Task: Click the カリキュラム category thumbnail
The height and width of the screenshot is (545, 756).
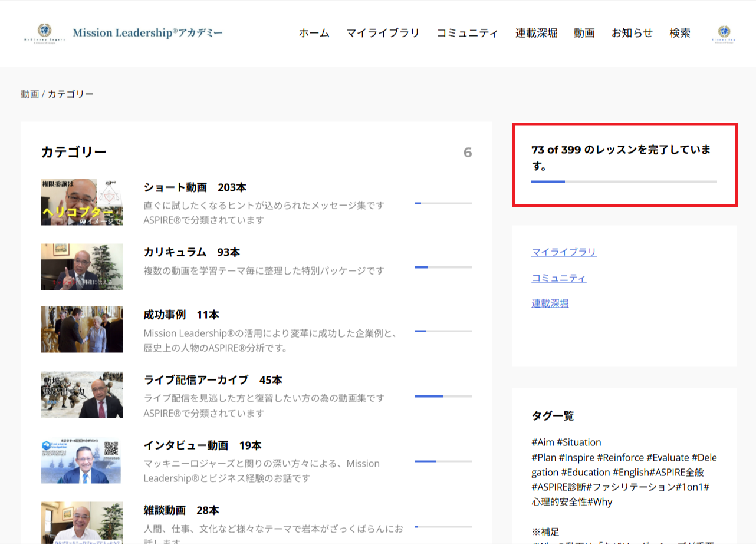Action: pyautogui.click(x=82, y=267)
